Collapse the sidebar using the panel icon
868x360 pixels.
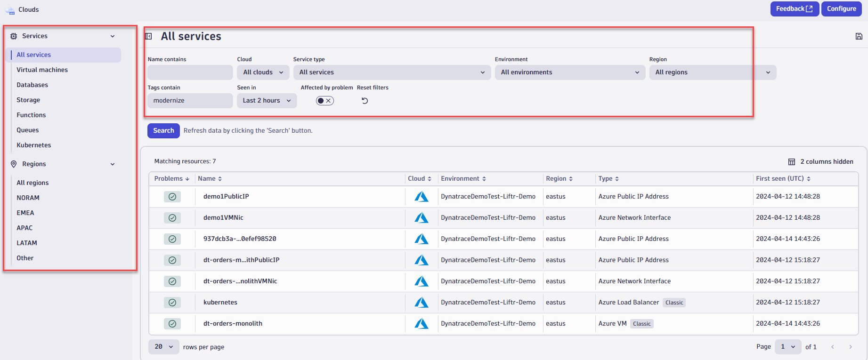[149, 36]
